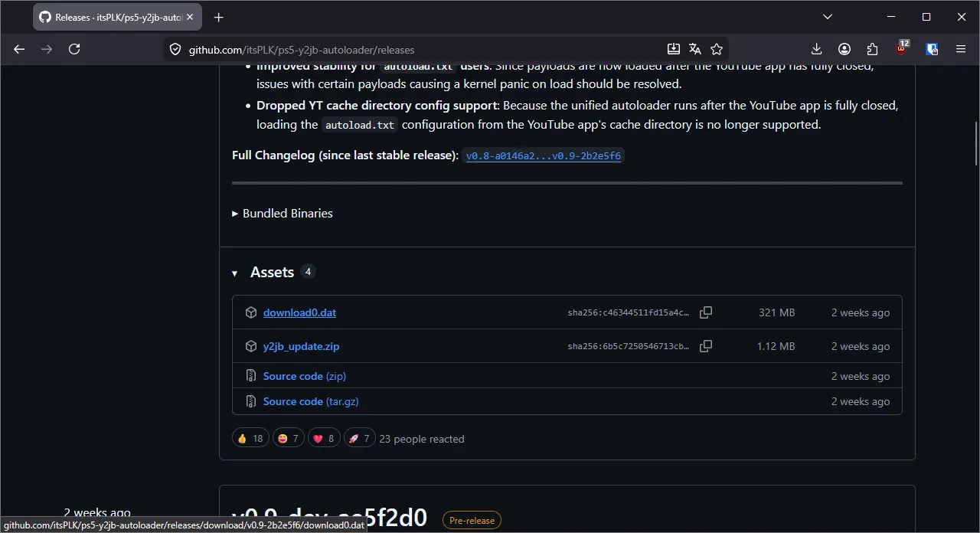Translate this page icon
Image resolution: width=980 pixels, height=533 pixels.
click(695, 49)
